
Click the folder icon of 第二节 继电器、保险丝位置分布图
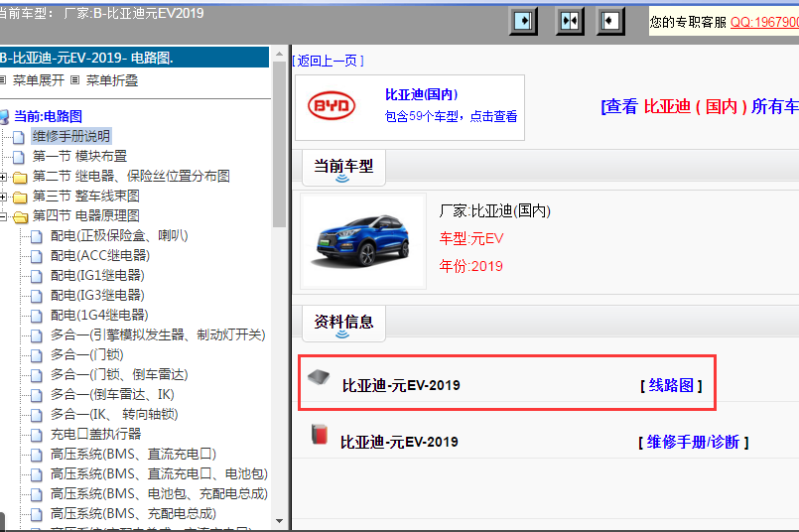[20, 178]
